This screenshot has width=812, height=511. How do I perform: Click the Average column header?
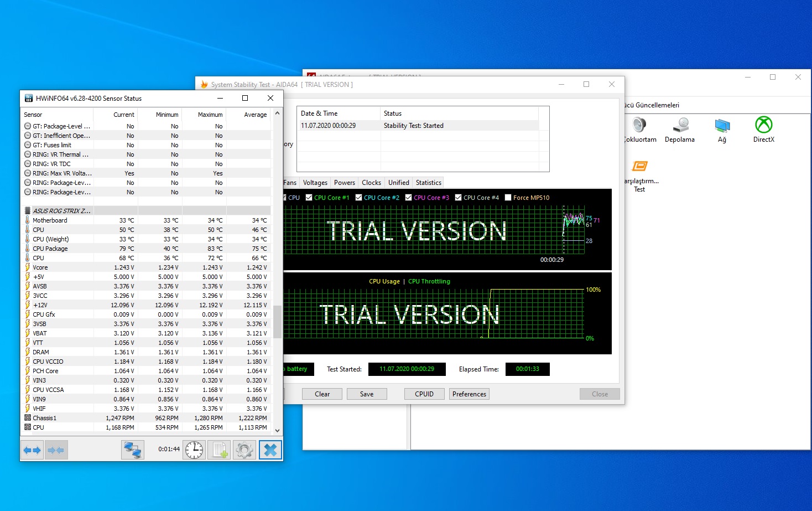(x=248, y=115)
